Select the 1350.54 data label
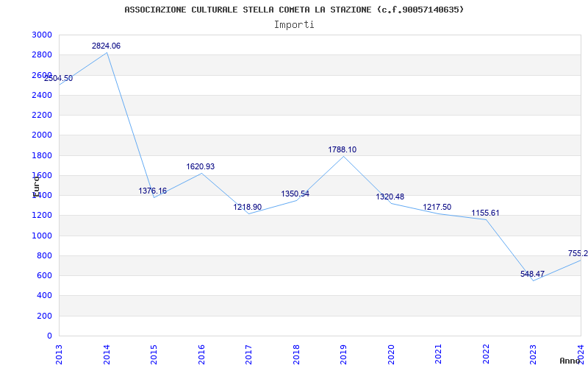The height and width of the screenshot is (368, 588). click(x=295, y=194)
